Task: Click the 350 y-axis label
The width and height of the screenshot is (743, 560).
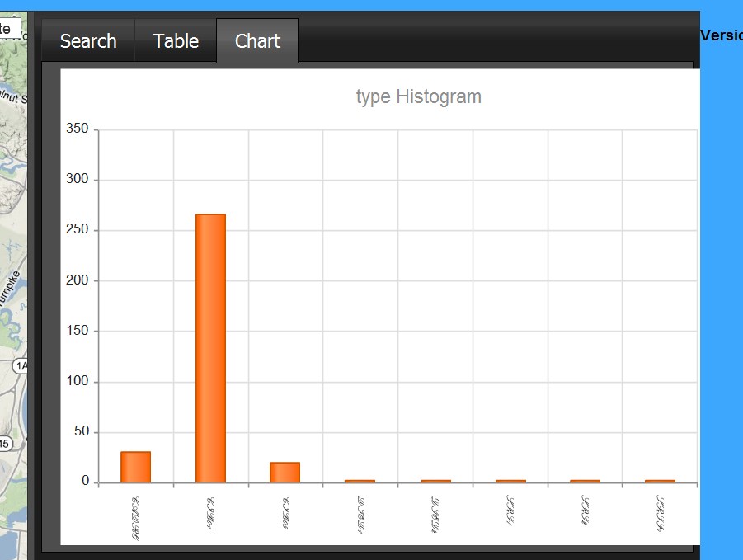Action: pos(77,129)
